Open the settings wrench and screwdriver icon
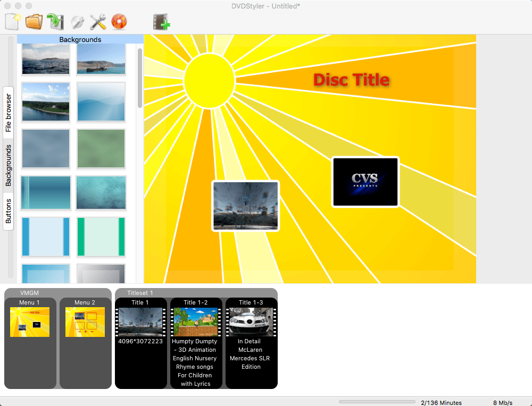532x406 pixels. [97, 21]
